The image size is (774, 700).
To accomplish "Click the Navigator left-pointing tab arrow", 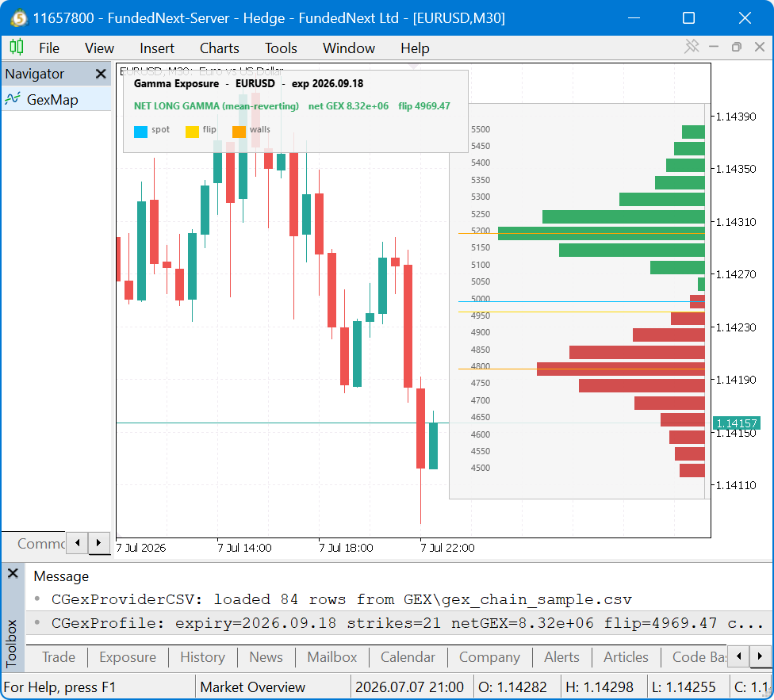I will pyautogui.click(x=77, y=542).
